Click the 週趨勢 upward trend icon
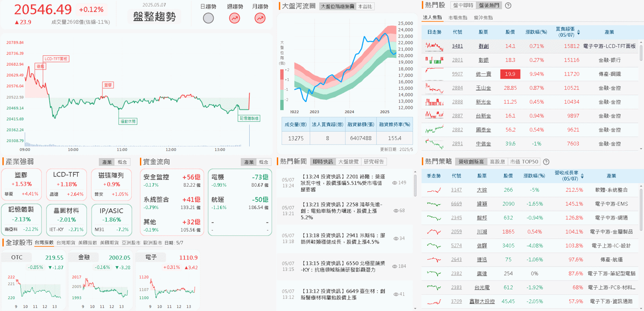The width and height of the screenshot is (644, 311). [x=235, y=18]
